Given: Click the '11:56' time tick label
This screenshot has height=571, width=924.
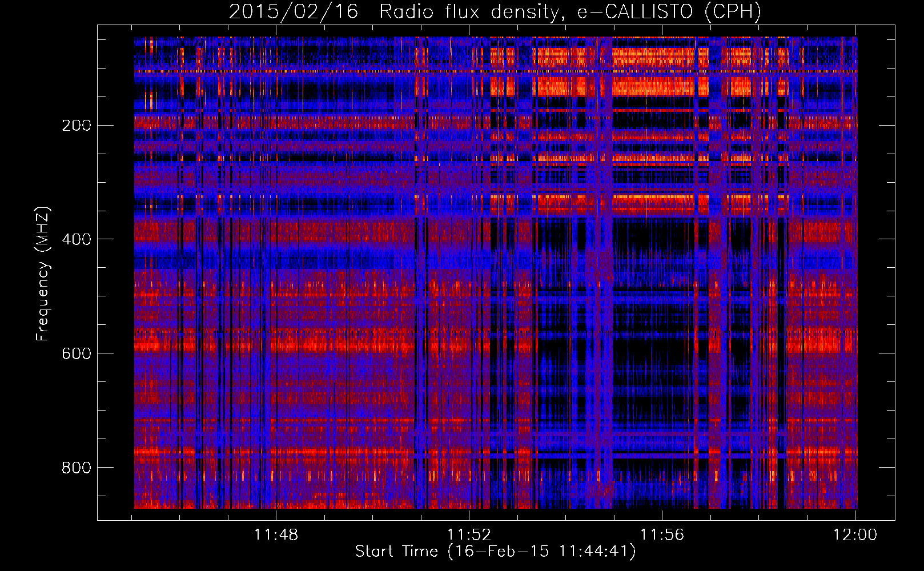Looking at the screenshot, I should (662, 535).
